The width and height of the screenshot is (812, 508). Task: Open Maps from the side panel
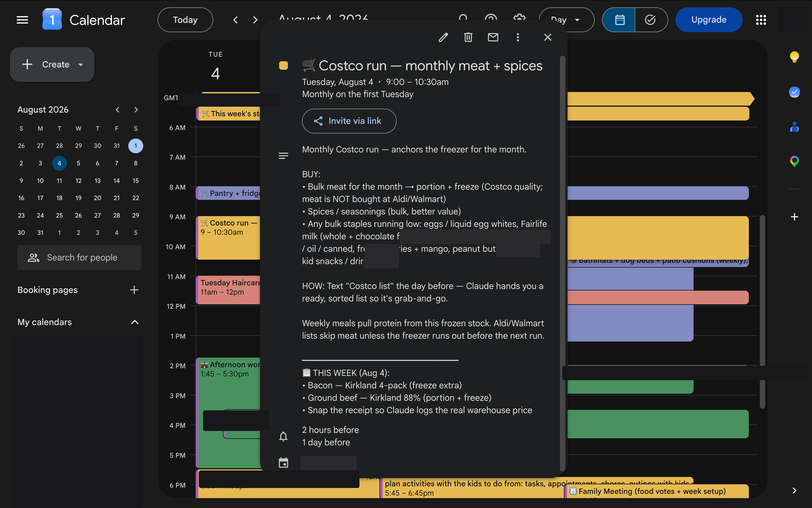pos(794,162)
